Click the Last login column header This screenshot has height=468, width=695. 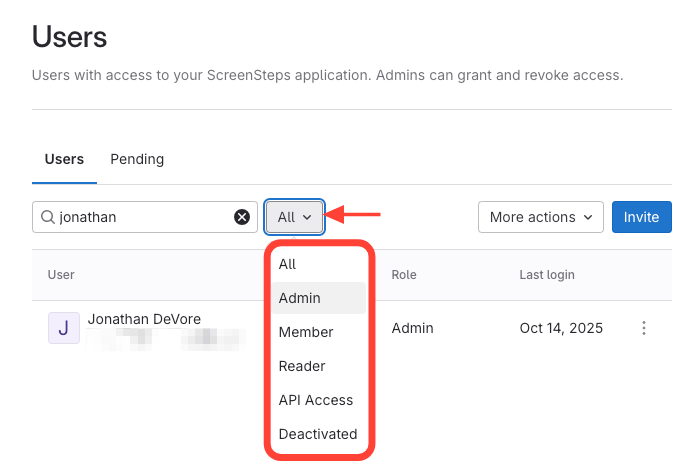tap(547, 275)
